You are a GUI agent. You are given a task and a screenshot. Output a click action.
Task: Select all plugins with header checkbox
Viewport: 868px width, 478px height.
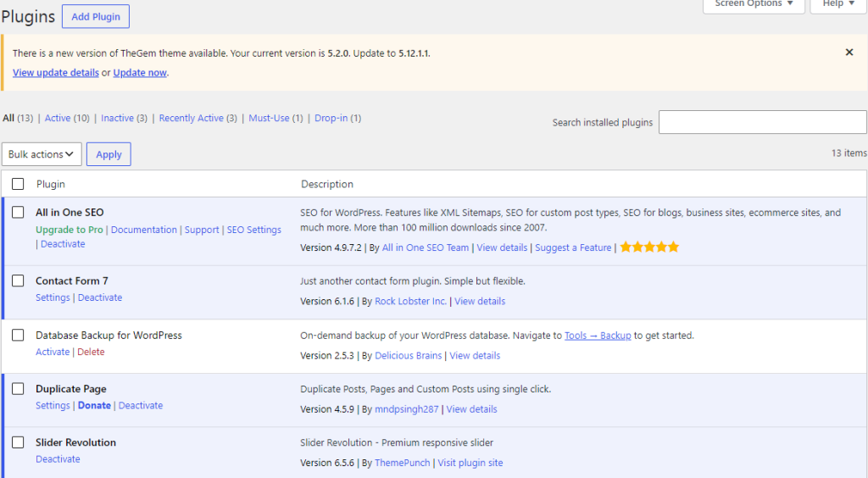pyautogui.click(x=18, y=184)
